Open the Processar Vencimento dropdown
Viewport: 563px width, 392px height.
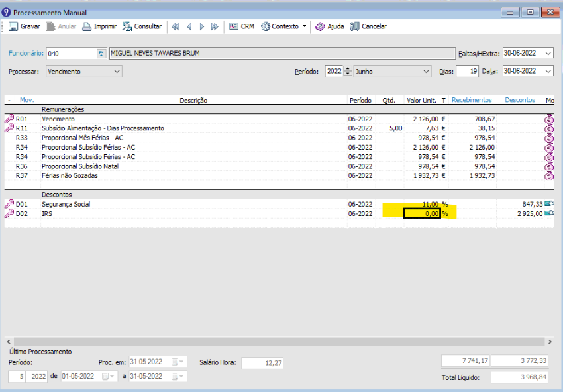(x=117, y=72)
